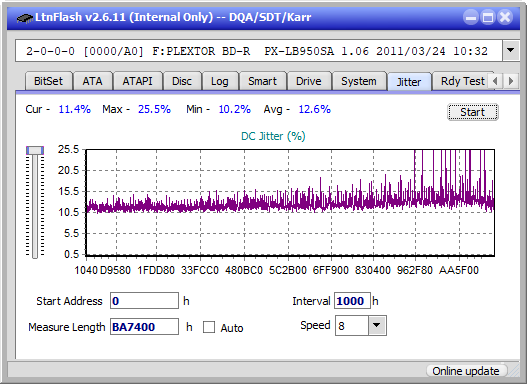
Task: Open the Disc tab
Action: 182,81
